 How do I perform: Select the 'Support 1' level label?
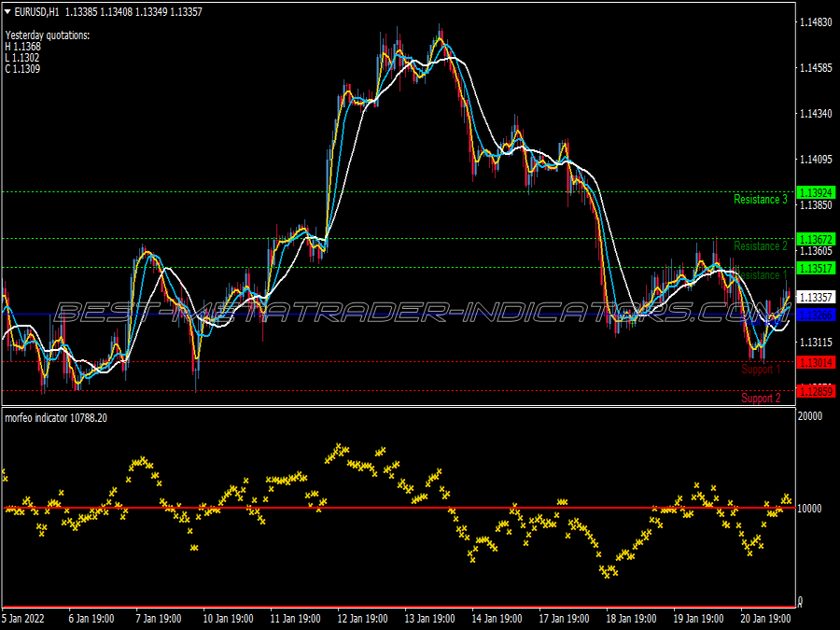761,369
